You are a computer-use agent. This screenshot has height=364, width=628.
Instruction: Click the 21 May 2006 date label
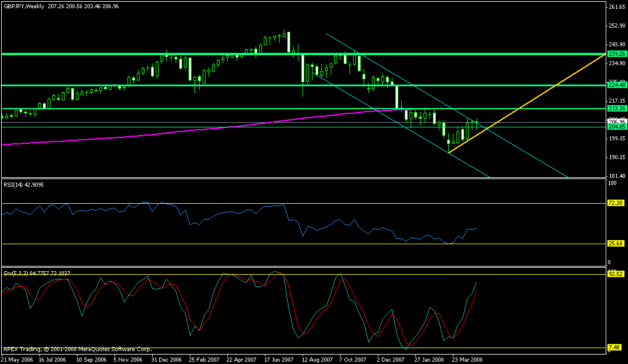(17, 359)
